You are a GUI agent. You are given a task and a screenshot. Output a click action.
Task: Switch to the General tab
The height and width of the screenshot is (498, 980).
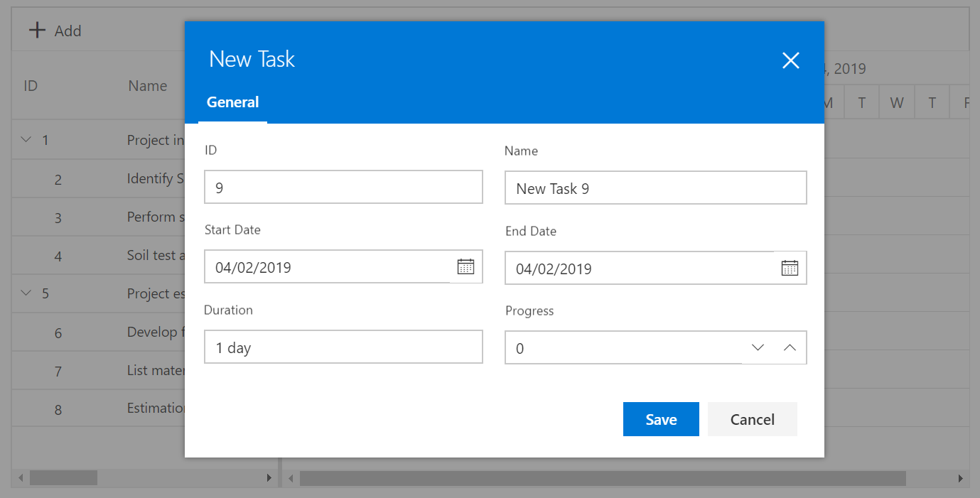point(232,102)
